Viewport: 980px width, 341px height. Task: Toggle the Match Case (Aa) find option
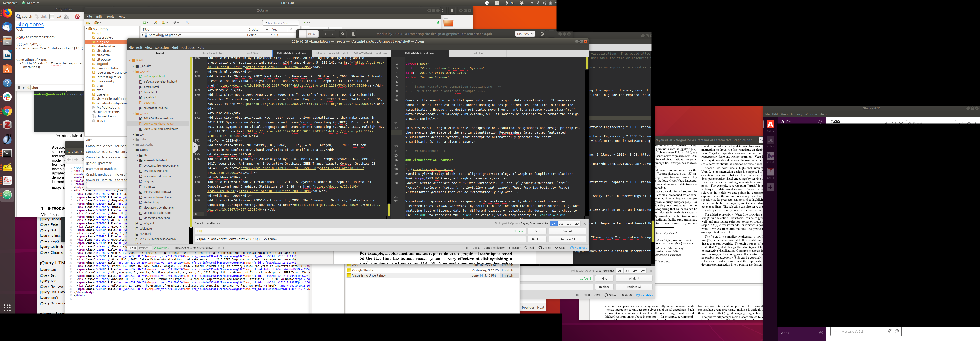pos(561,224)
